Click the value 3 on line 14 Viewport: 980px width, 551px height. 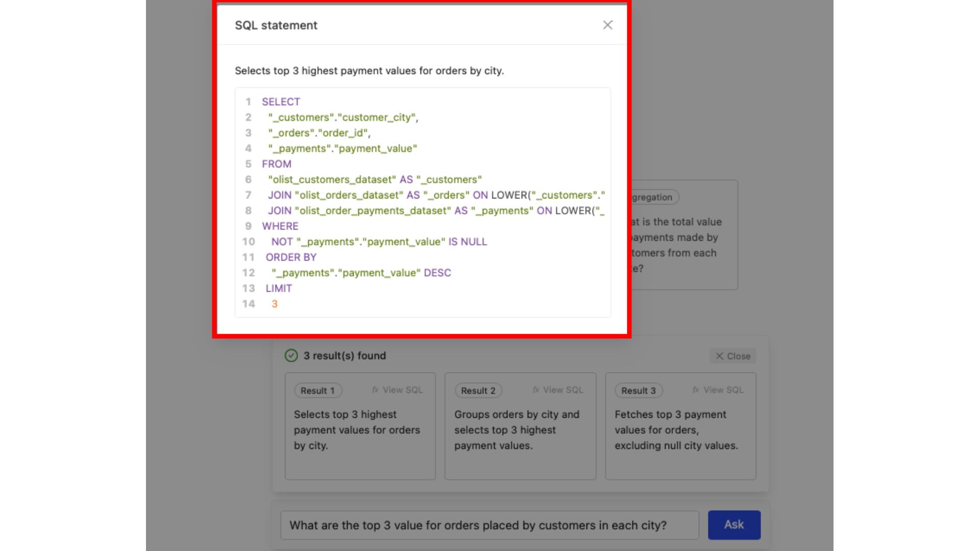[275, 304]
